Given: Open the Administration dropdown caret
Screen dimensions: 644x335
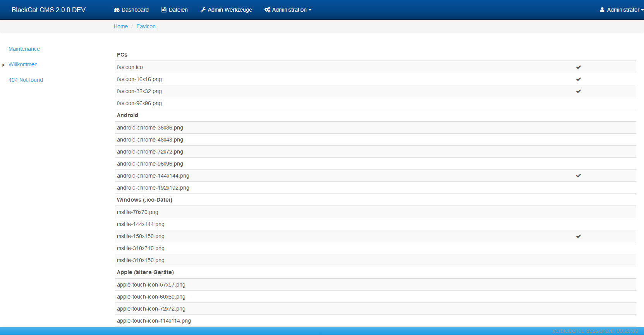Looking at the screenshot, I should point(310,10).
